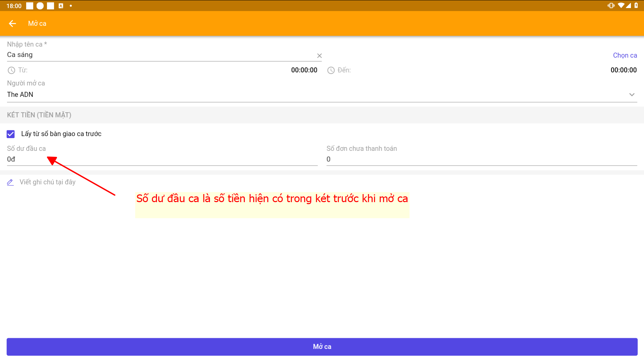
Task: Tap the Viết ghi chú tại đây note field
Action: [x=48, y=182]
